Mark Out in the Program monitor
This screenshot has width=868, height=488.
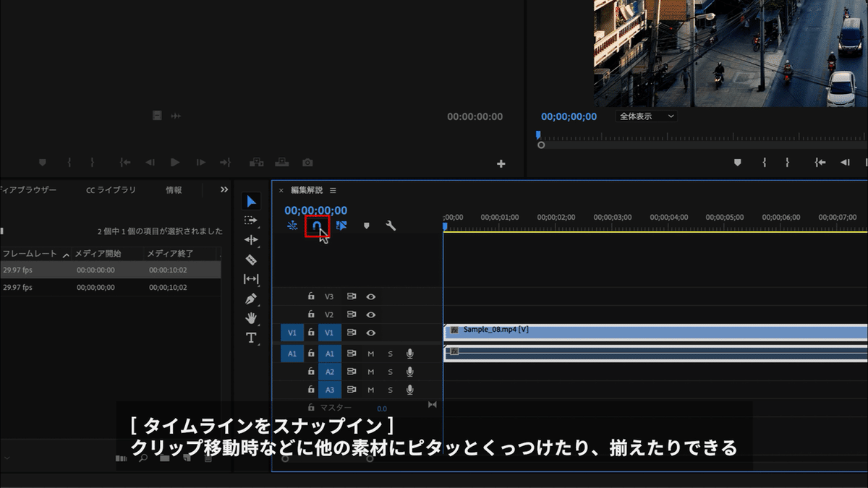[787, 163]
